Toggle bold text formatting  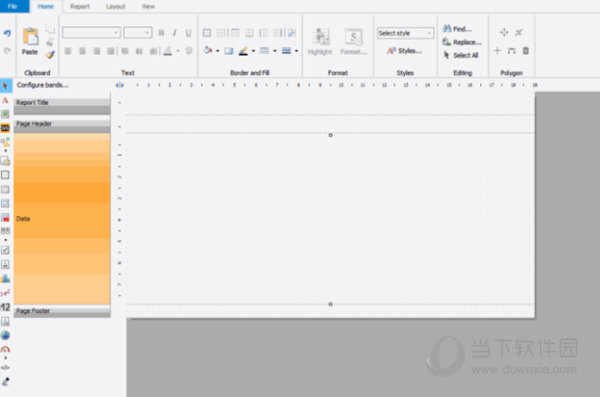(161, 33)
